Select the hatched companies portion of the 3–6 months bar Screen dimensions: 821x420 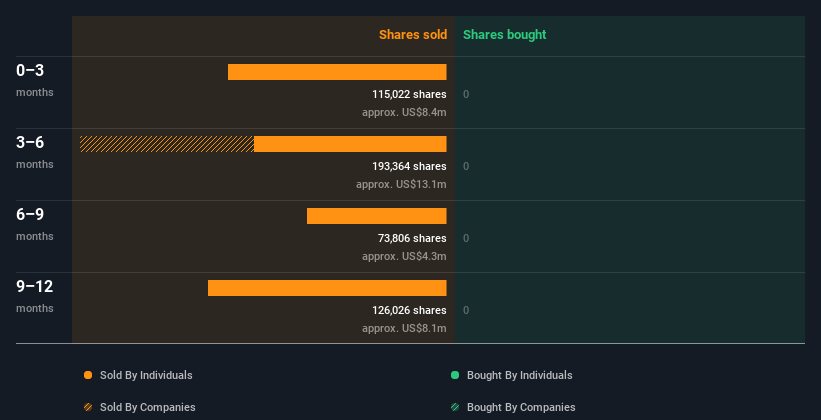[x=167, y=144]
